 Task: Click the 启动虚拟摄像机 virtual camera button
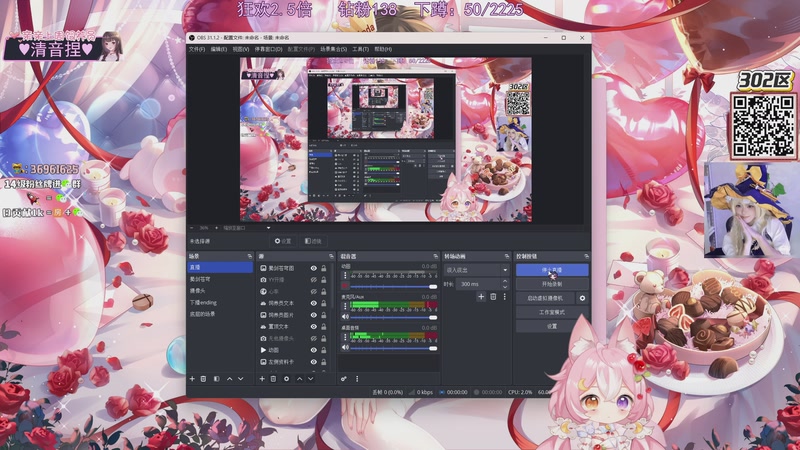point(545,298)
